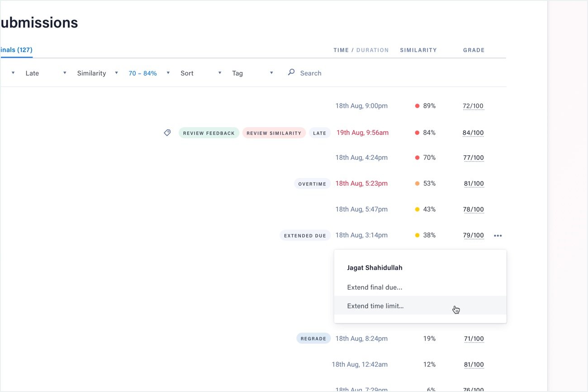Open the 72/100 grade link
The image size is (588, 392).
point(473,105)
